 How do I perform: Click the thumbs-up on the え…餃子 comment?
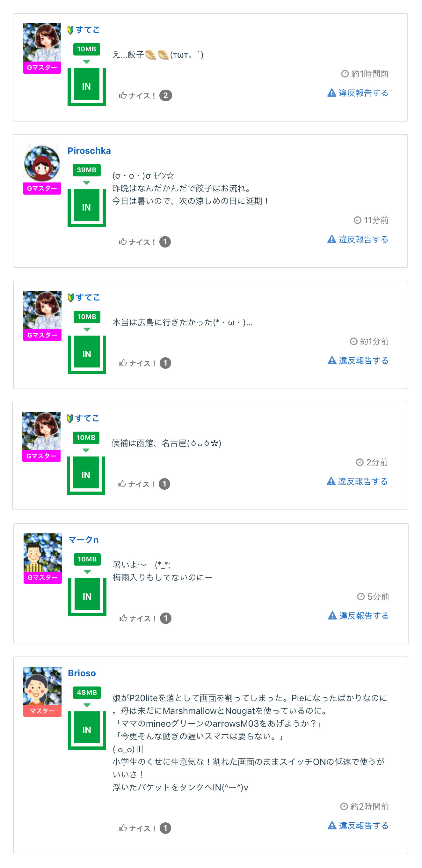(123, 95)
